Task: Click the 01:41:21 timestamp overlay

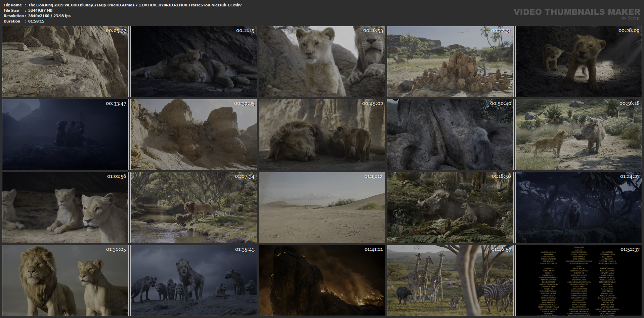Action: point(374,249)
